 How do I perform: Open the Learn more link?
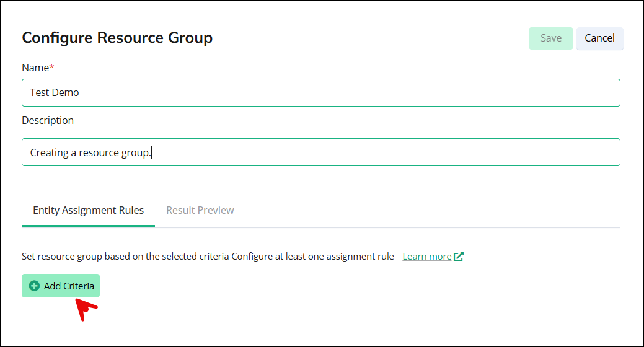[426, 257]
